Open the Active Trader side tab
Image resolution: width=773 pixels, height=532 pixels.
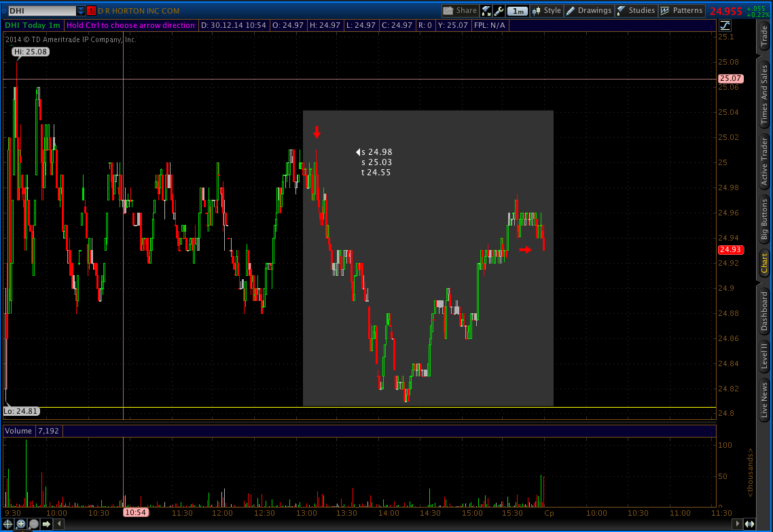click(x=764, y=161)
